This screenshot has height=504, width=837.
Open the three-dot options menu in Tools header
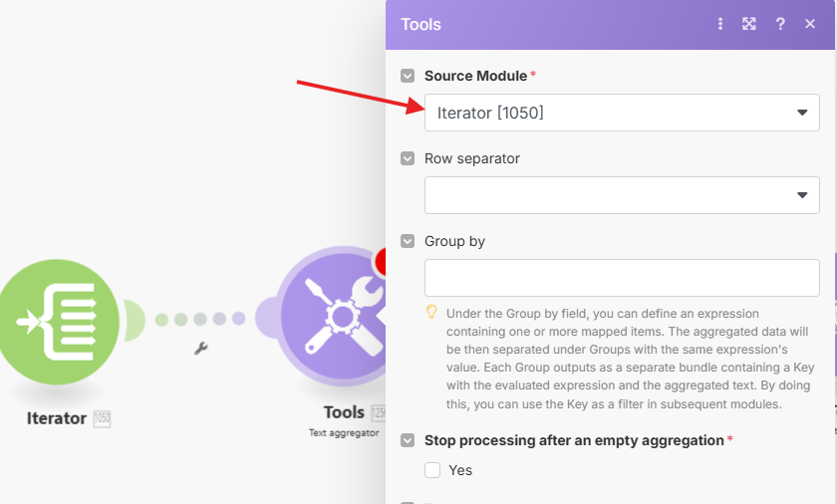[x=720, y=24]
